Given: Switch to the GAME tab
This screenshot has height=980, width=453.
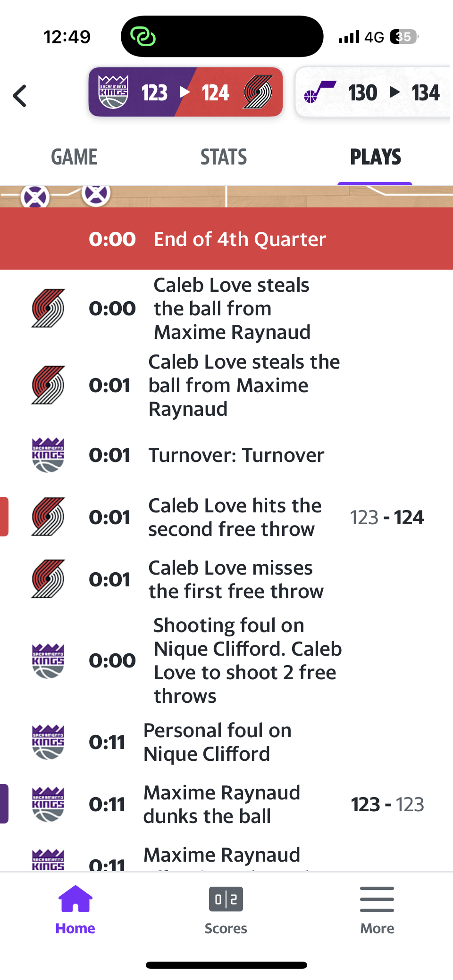Looking at the screenshot, I should [74, 157].
